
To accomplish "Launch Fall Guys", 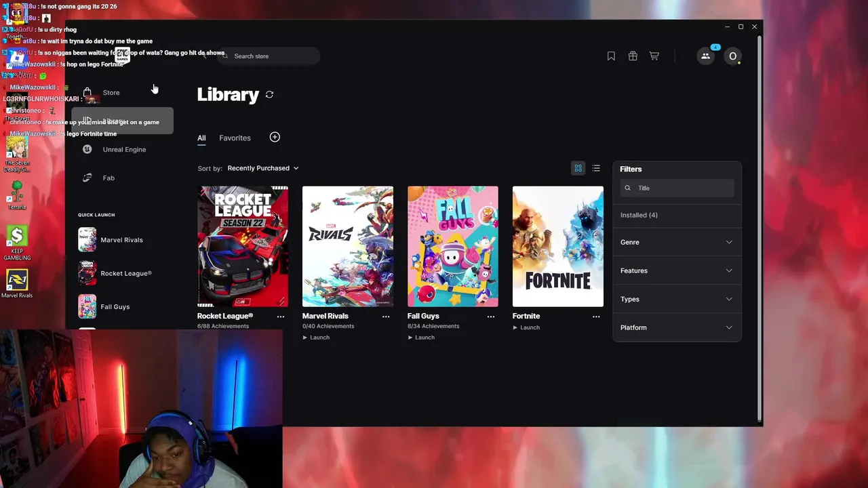I will pos(421,338).
